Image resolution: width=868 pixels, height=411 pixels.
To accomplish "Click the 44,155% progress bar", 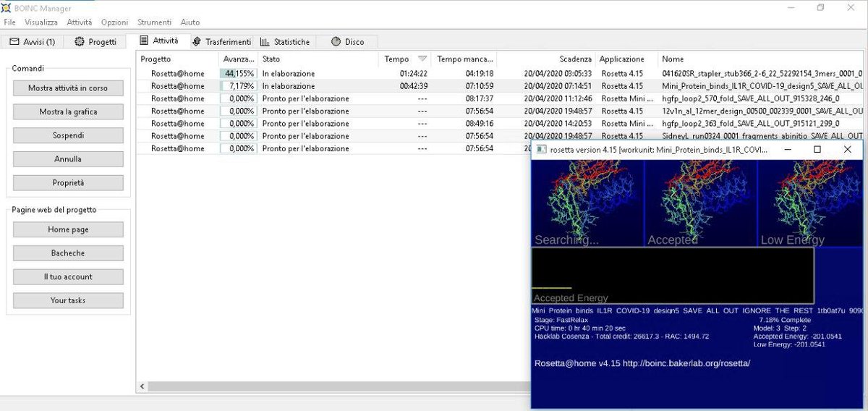I will (238, 74).
